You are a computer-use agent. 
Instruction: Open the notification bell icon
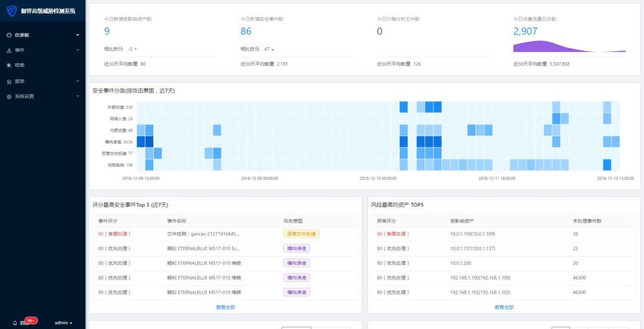coord(15,323)
